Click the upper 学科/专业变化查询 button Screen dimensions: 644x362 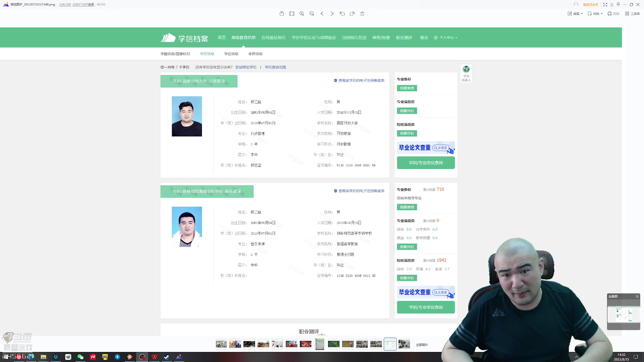(x=426, y=163)
